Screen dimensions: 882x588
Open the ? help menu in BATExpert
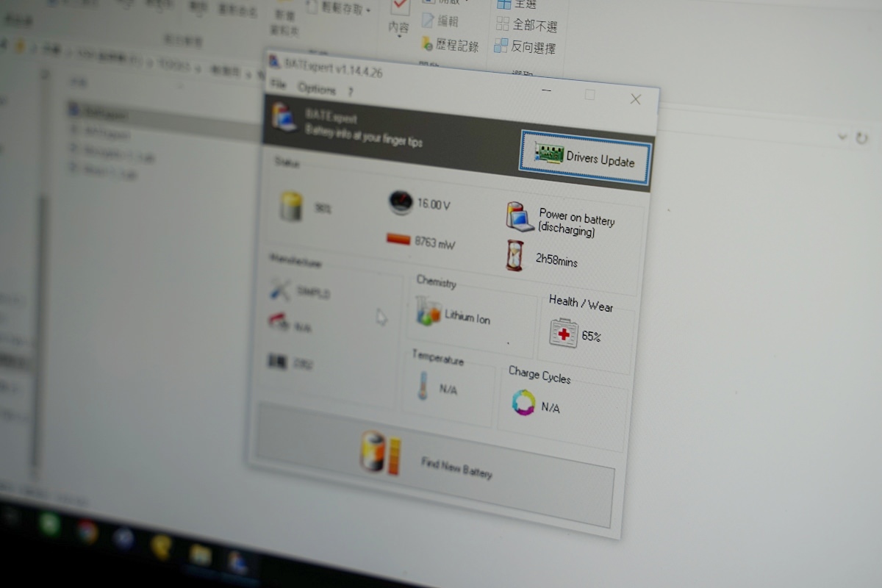pyautogui.click(x=351, y=92)
